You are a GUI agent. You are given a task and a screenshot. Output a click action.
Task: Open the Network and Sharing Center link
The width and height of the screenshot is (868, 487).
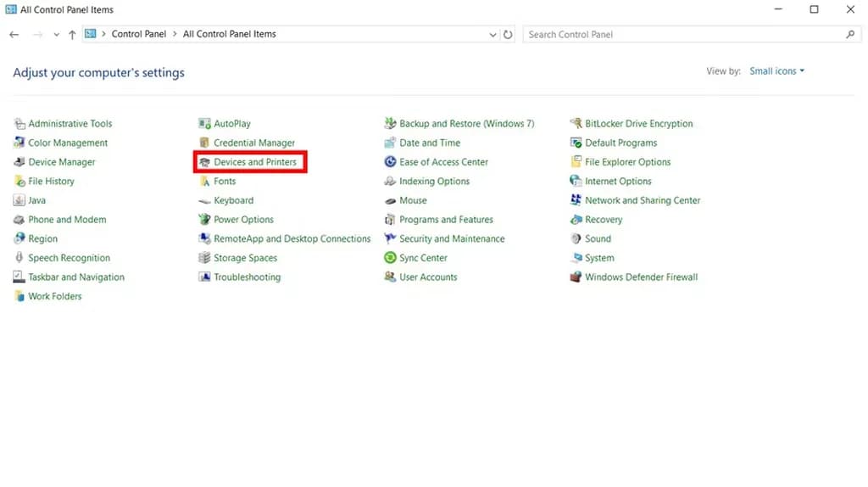[x=643, y=201]
